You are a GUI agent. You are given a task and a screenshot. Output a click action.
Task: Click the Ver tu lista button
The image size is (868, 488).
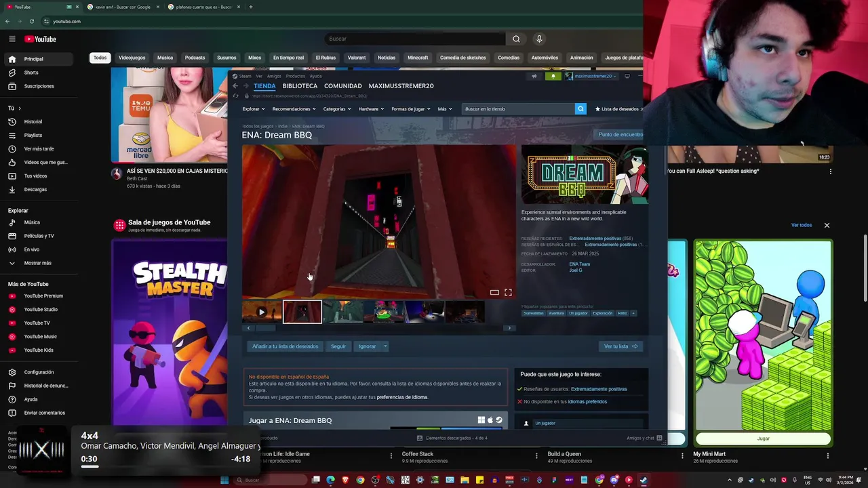[620, 346]
